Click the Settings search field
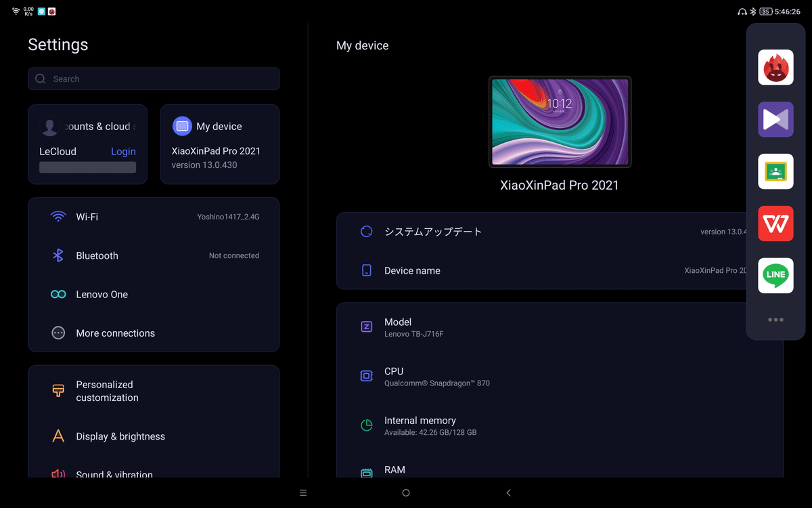This screenshot has height=508, width=812. click(154, 79)
